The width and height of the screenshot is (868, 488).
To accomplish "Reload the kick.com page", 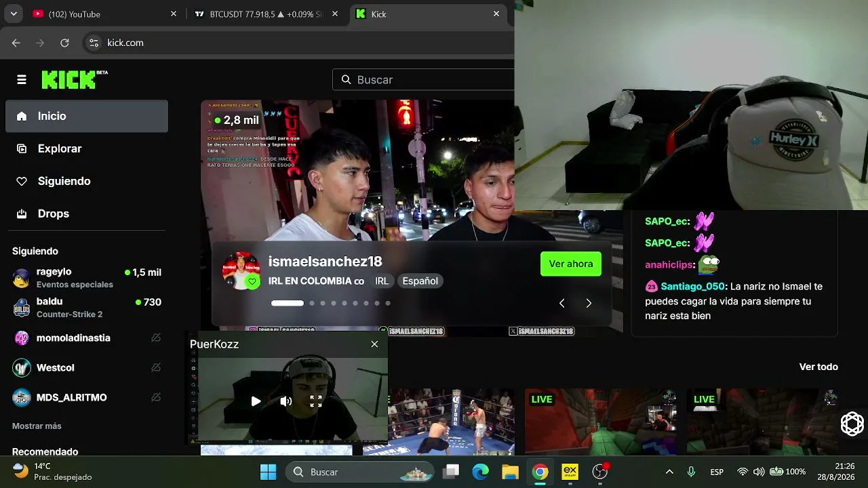I will [x=64, y=43].
